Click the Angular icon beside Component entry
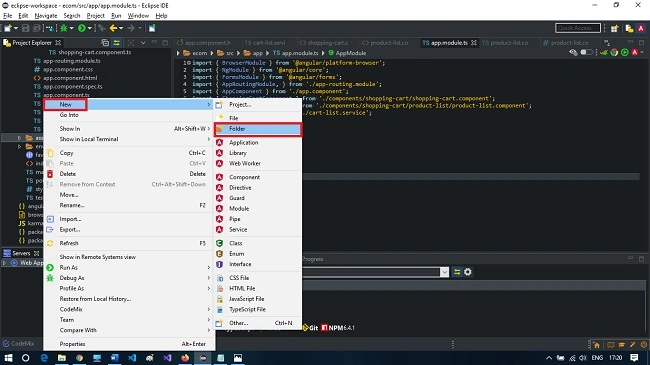Screen dimensions: 650x365 (220, 177)
